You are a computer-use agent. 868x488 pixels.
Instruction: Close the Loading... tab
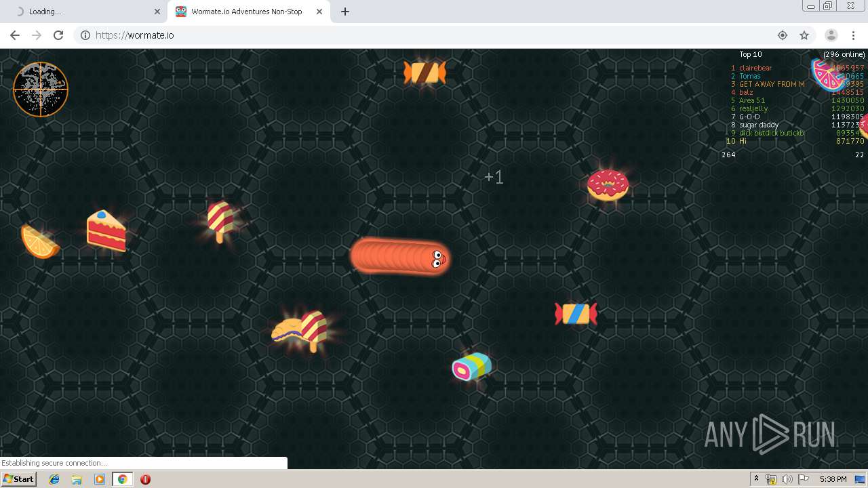tap(157, 12)
